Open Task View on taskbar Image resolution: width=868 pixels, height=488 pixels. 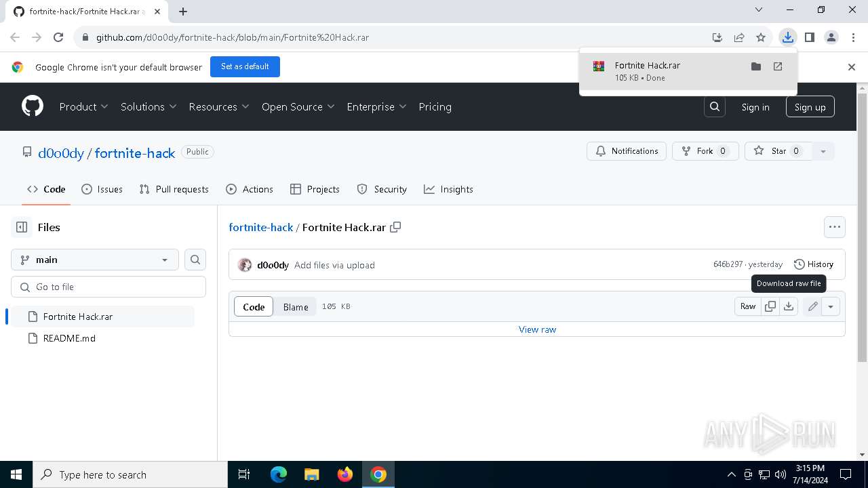[244, 474]
